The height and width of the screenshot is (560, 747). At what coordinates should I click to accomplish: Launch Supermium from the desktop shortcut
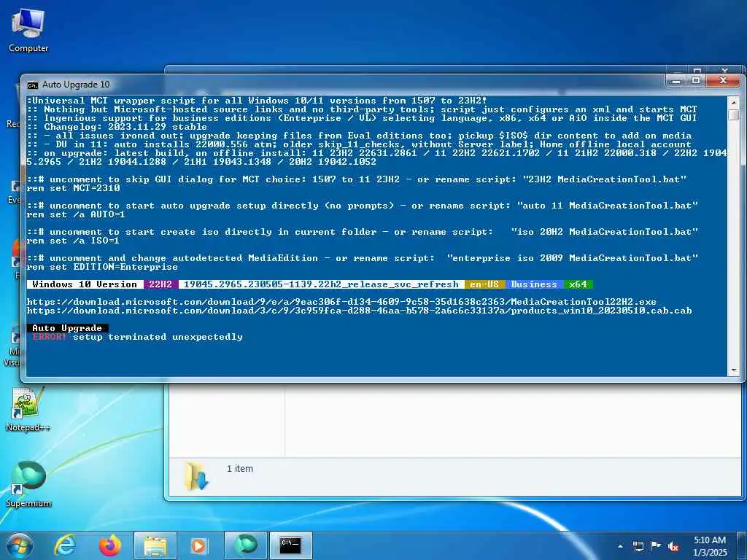click(x=28, y=483)
